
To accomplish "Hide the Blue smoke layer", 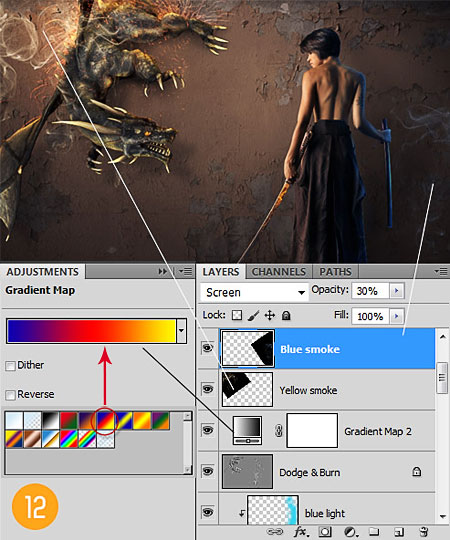I will coord(208,348).
